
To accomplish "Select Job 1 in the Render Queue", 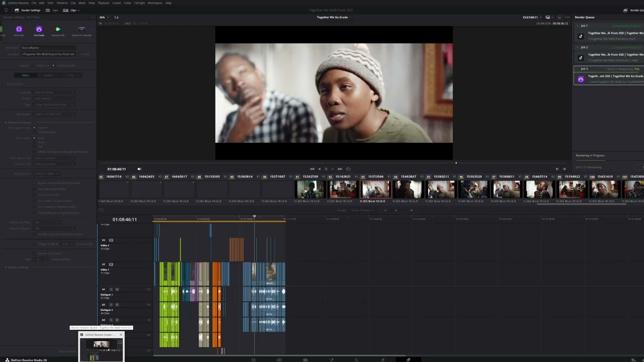I will click(609, 32).
